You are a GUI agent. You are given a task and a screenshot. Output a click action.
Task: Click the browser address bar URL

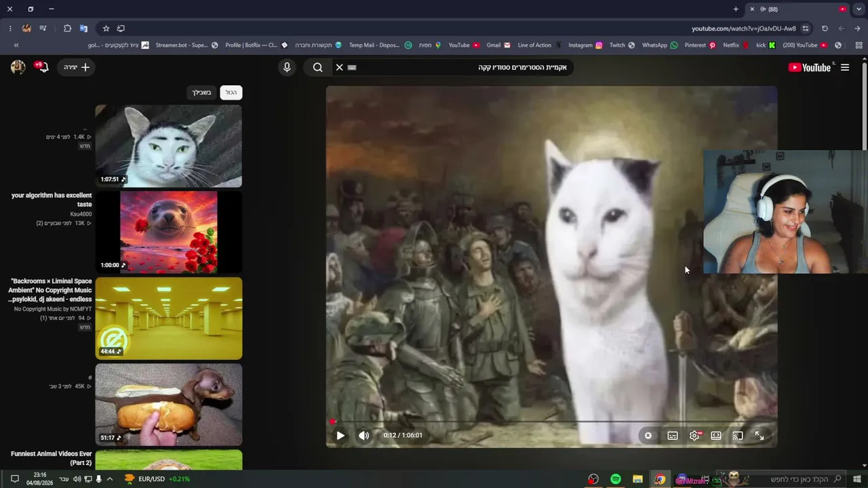(x=743, y=28)
